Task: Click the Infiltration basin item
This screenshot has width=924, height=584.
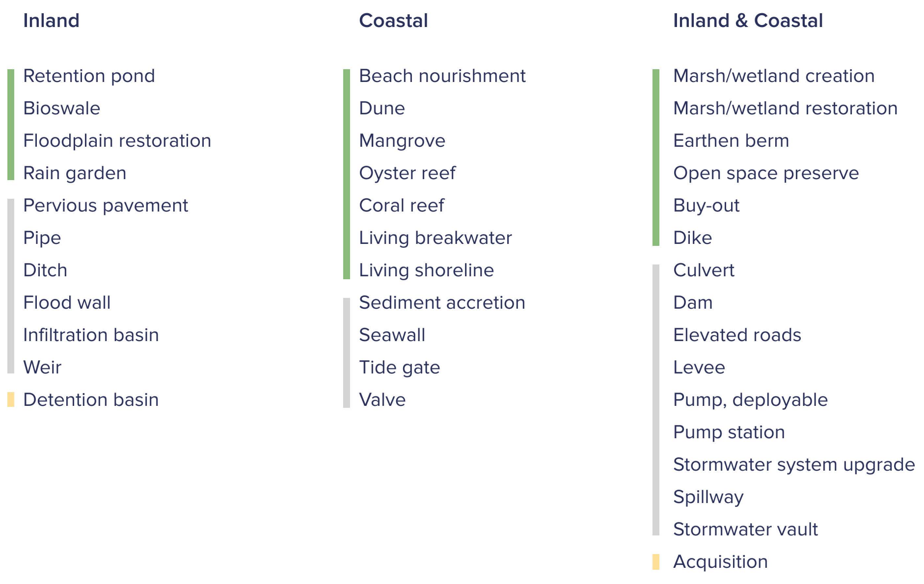Action: [91, 335]
